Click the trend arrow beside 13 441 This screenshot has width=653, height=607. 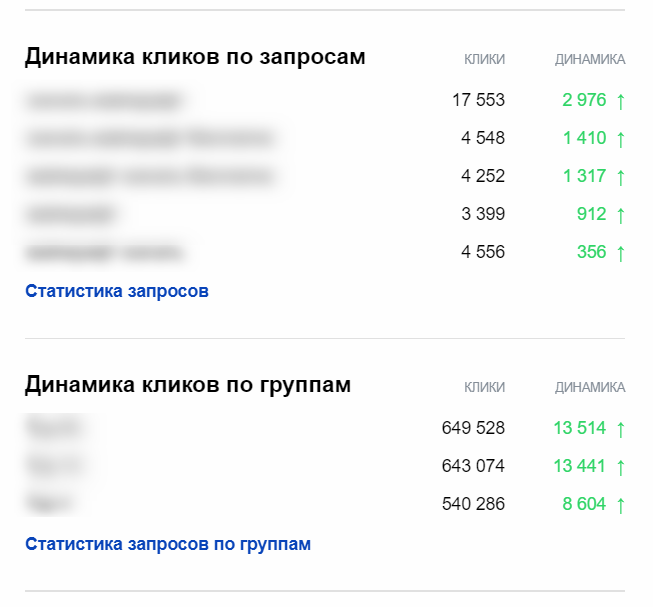(620, 466)
